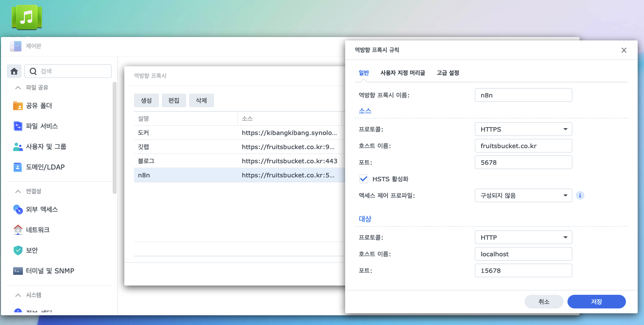Open 공유 폴더 in the sidebar
This screenshot has height=325, width=644.
[x=39, y=106]
